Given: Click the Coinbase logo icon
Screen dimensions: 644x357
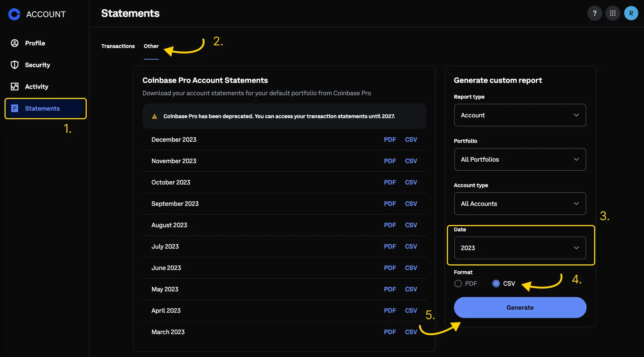Looking at the screenshot, I should click(14, 14).
